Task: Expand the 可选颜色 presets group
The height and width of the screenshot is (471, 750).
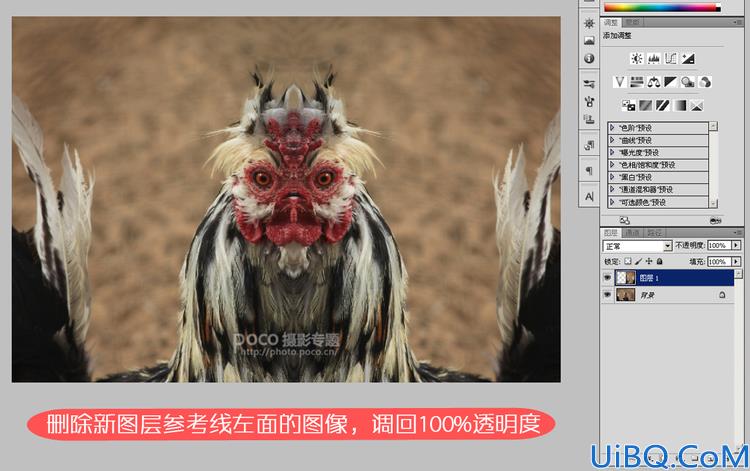Action: click(612, 202)
